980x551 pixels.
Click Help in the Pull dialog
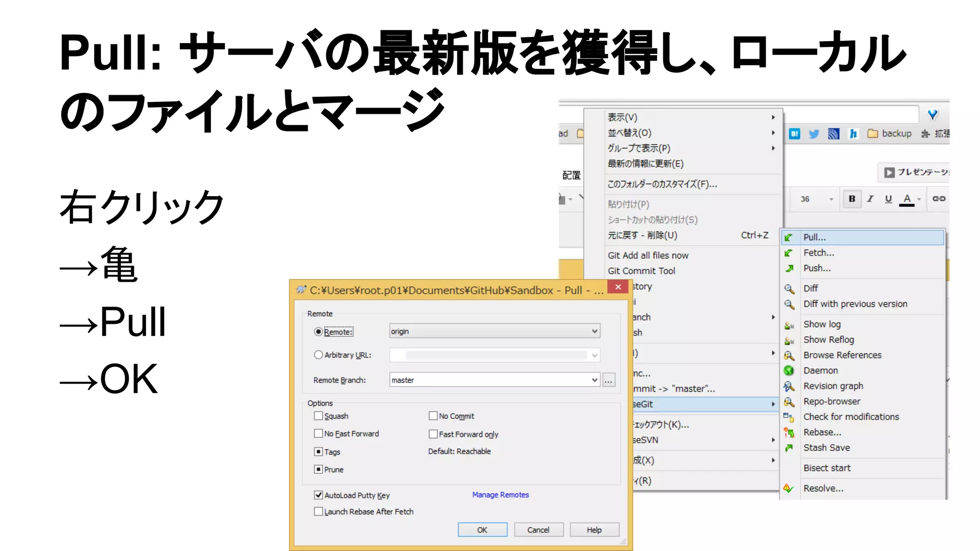click(x=594, y=530)
